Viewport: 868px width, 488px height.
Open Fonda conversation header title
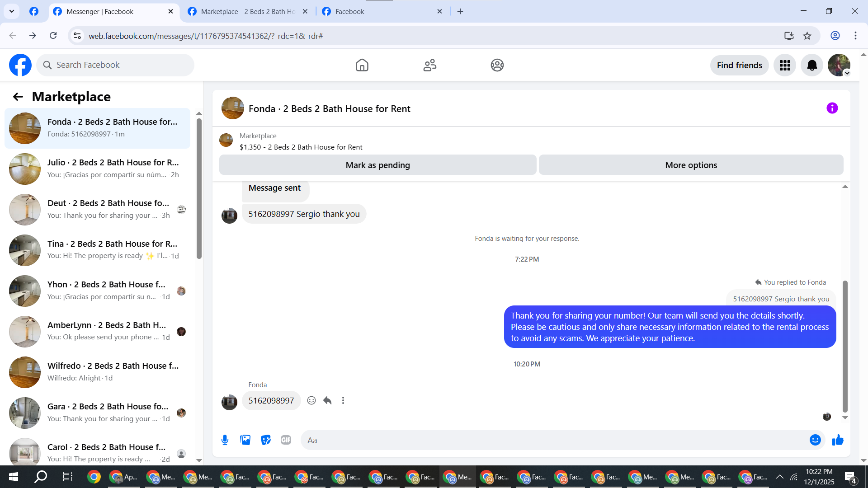point(329,108)
